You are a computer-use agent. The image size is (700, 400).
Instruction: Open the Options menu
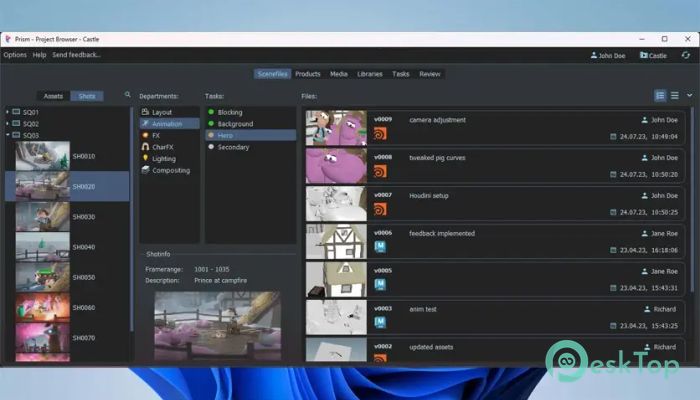pos(15,55)
